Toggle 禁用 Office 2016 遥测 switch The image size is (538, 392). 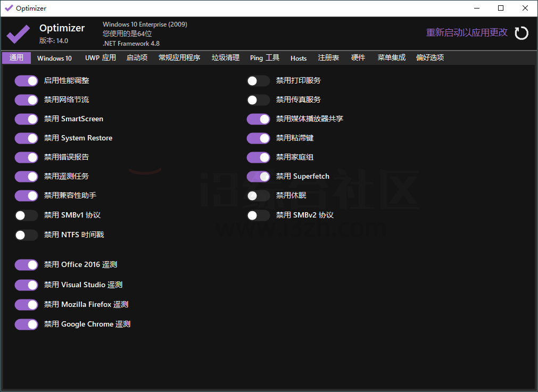[27, 265]
